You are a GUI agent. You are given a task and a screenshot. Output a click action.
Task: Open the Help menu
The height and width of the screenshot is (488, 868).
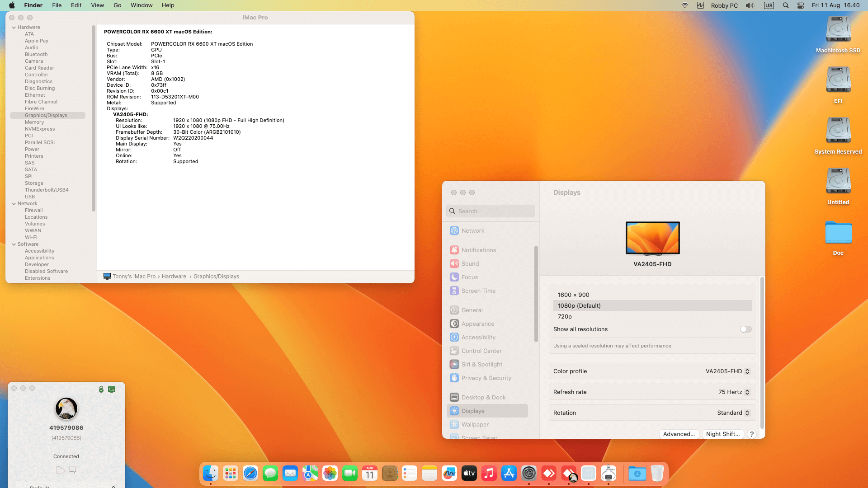click(x=168, y=5)
